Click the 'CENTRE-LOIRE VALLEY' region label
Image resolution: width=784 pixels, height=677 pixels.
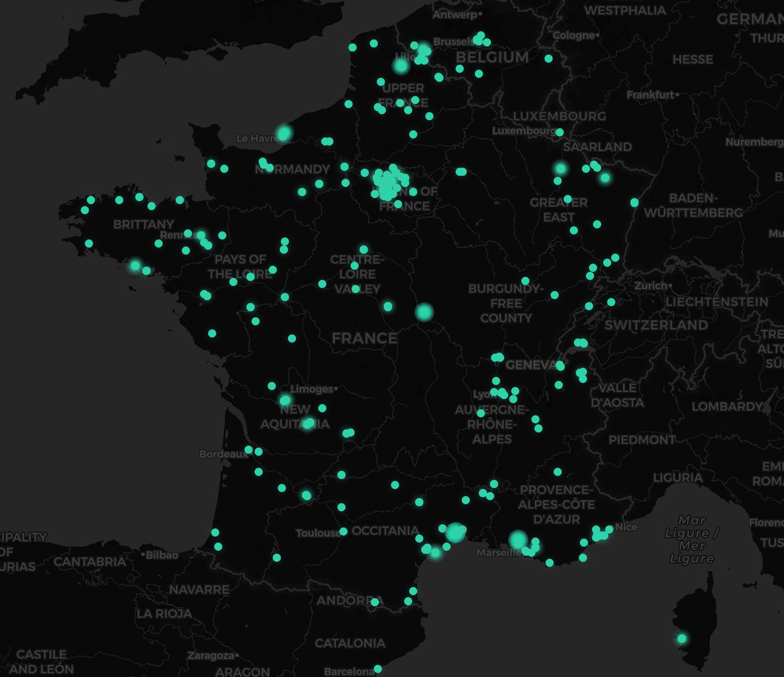coord(357,274)
